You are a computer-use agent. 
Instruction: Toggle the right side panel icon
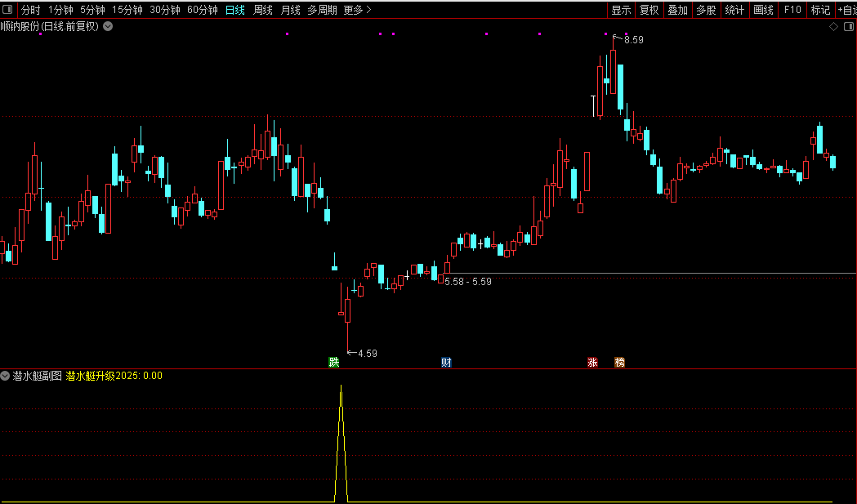coord(849,26)
